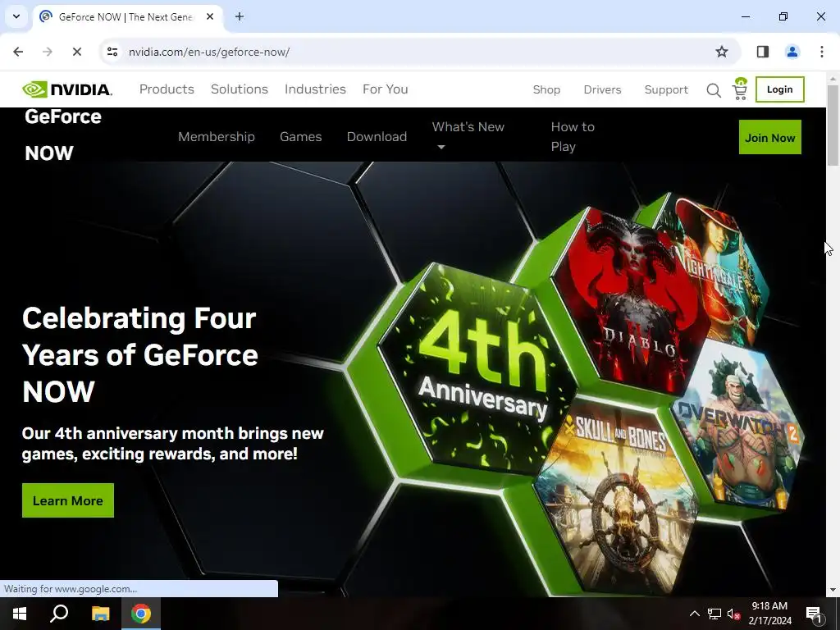The width and height of the screenshot is (840, 630).
Task: Expand What's New dropdown
Action: click(x=468, y=137)
